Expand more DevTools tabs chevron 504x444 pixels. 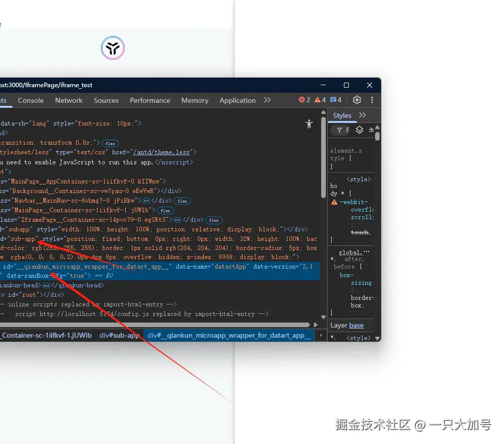coord(267,100)
